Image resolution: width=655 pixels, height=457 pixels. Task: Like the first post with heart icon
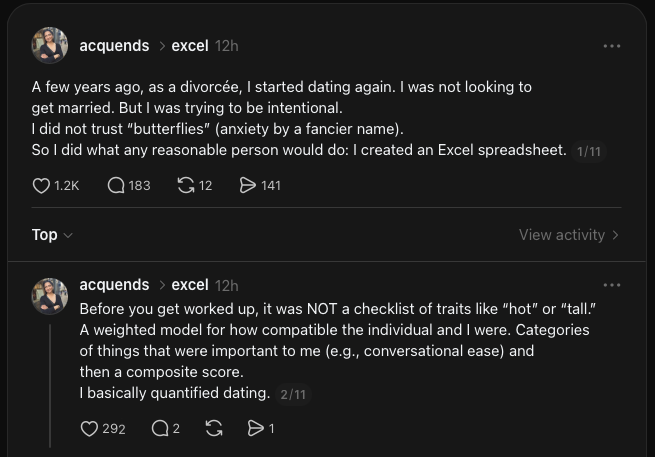pos(42,185)
